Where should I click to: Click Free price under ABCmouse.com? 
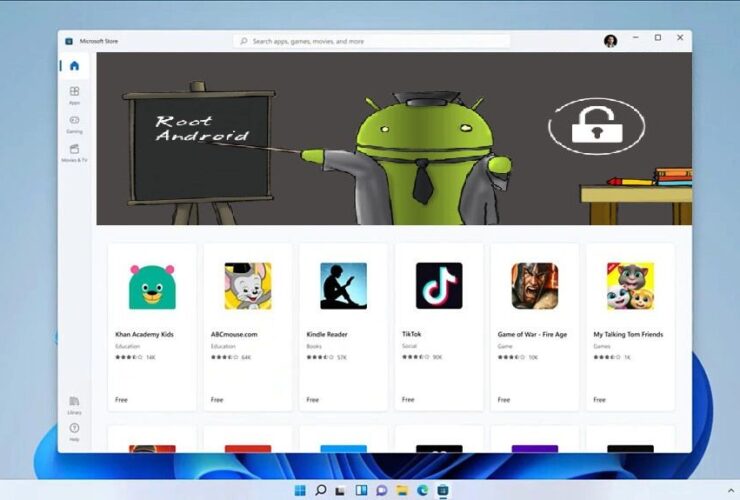pos(217,399)
